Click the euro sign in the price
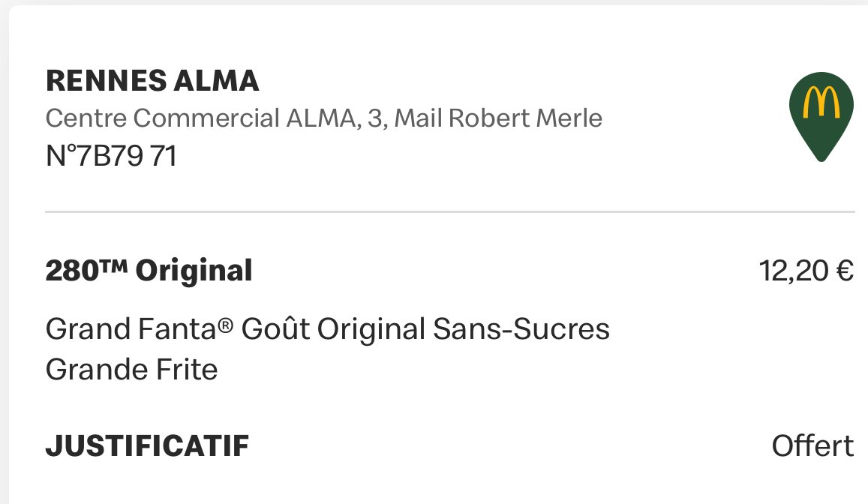868x504 pixels. [x=845, y=271]
